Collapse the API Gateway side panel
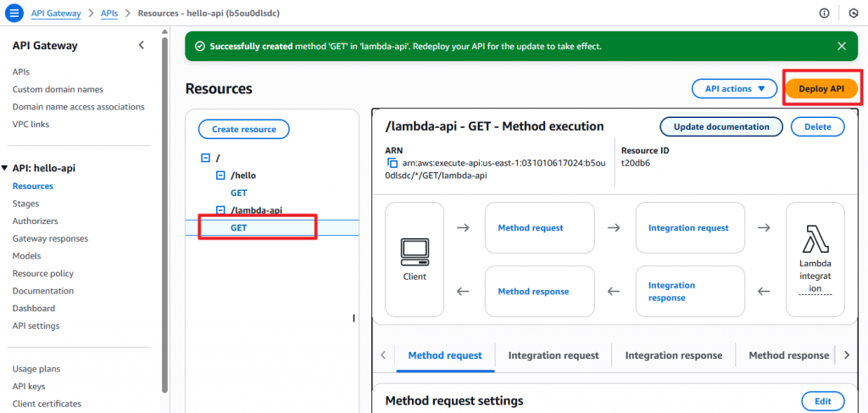 point(142,46)
